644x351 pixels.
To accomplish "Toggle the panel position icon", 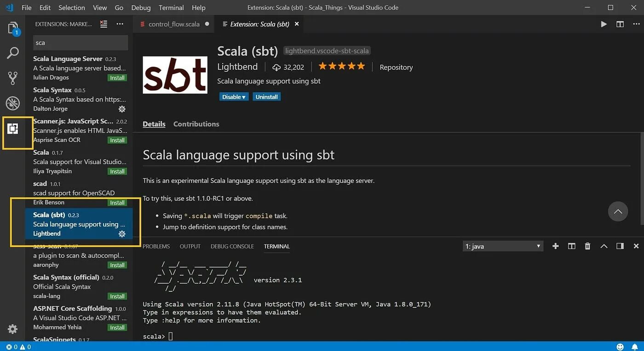I will pyautogui.click(x=620, y=246).
